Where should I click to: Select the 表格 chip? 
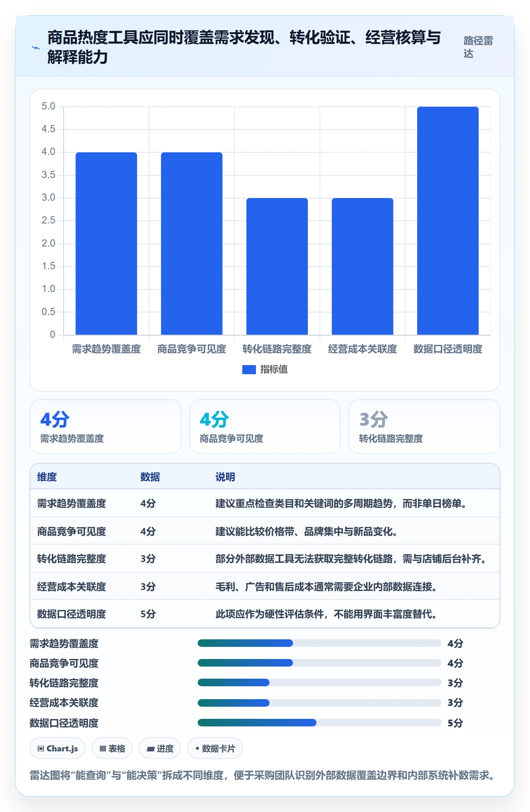(x=112, y=748)
